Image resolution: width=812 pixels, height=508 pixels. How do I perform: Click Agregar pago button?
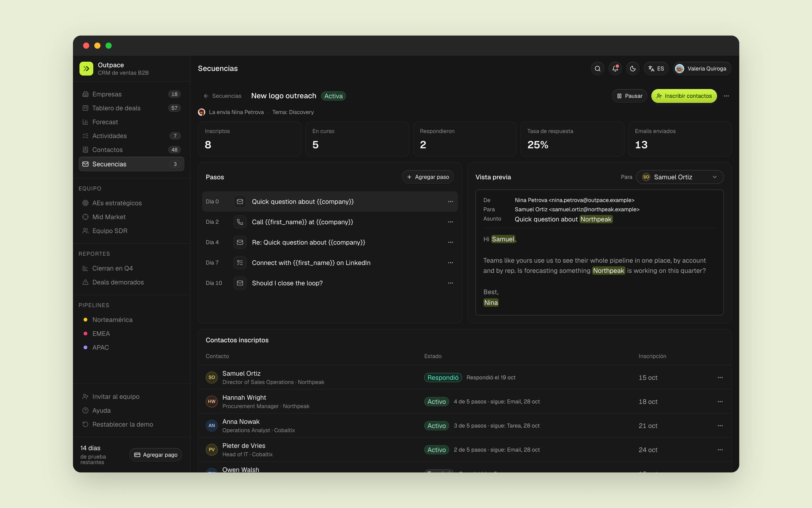point(156,455)
